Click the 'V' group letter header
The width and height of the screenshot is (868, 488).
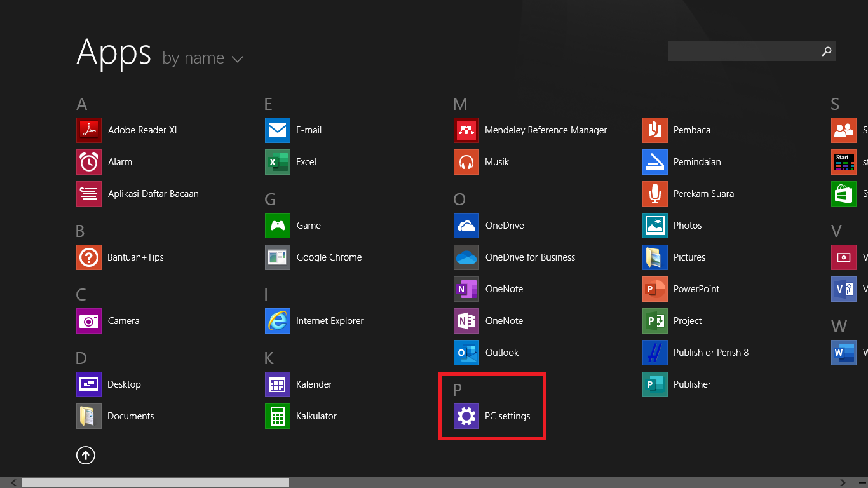(836, 231)
